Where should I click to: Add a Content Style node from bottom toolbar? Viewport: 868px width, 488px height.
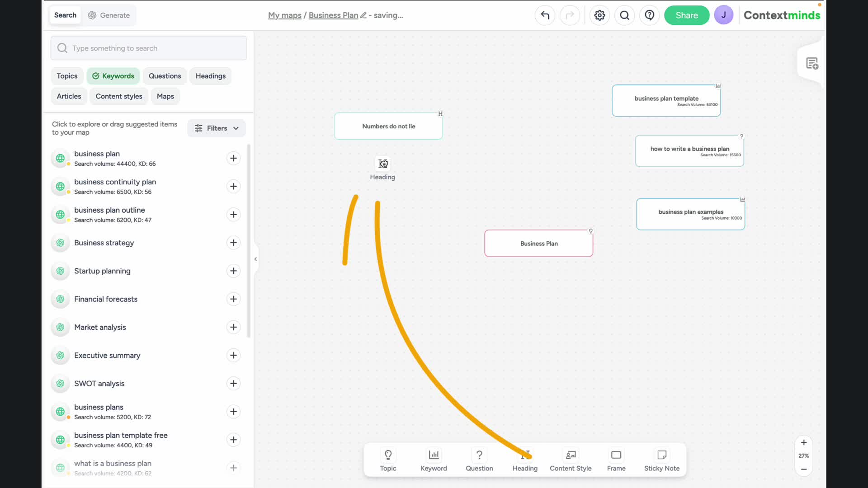tap(571, 460)
